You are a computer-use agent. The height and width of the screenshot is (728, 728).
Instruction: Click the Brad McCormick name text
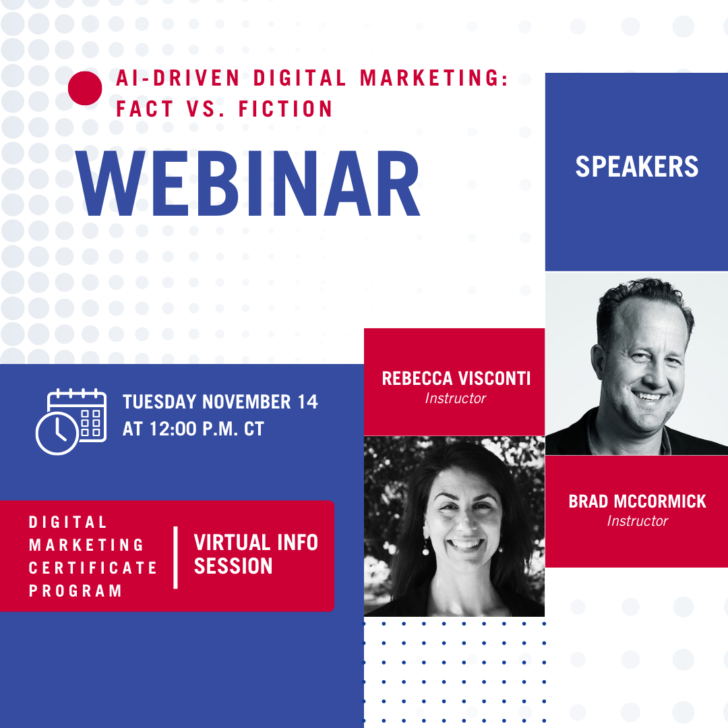pos(637,501)
